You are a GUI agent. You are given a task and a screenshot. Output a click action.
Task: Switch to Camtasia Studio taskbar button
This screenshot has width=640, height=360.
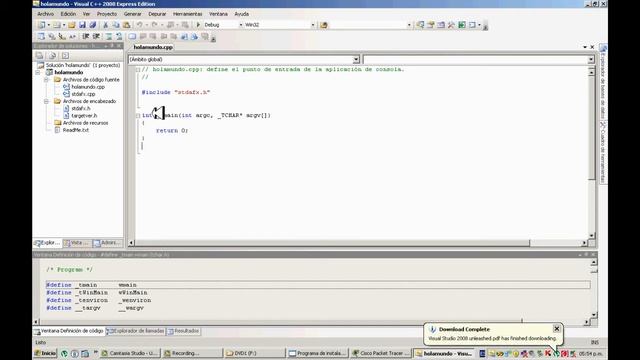click(130, 353)
